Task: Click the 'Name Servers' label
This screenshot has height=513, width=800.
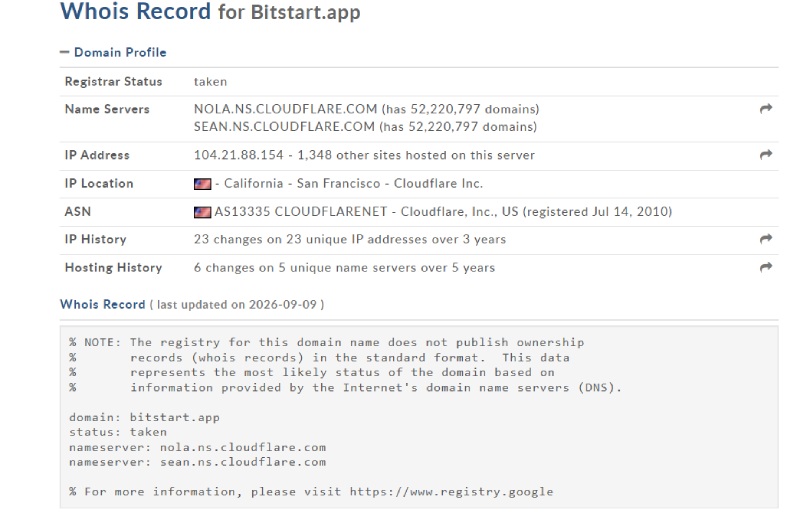Action: click(107, 109)
